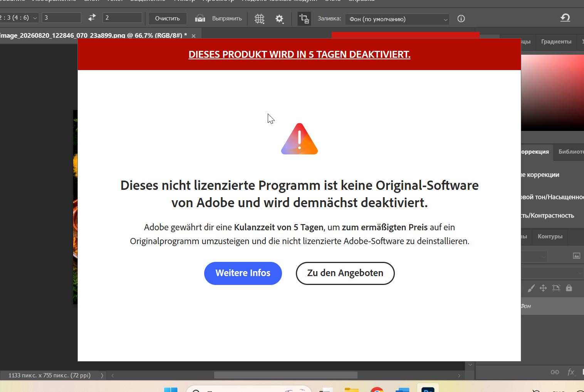The height and width of the screenshot is (392, 584).
Task: Click the link layers chain icon
Action: point(555,372)
